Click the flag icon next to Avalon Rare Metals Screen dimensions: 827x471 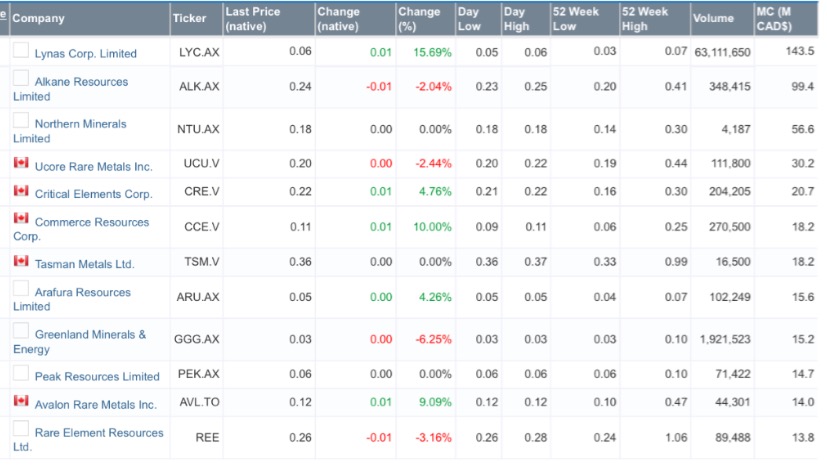click(x=20, y=401)
